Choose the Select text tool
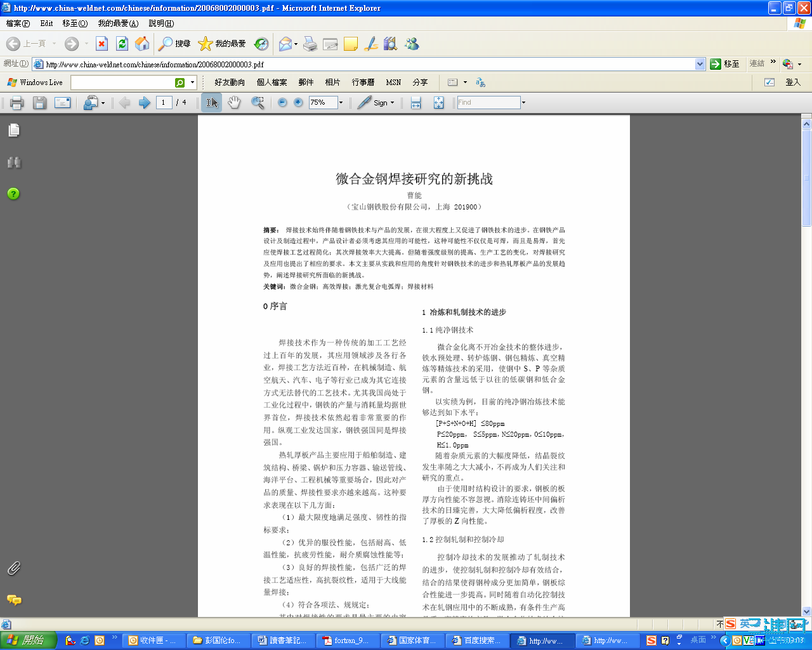The width and height of the screenshot is (812, 650). 212,102
